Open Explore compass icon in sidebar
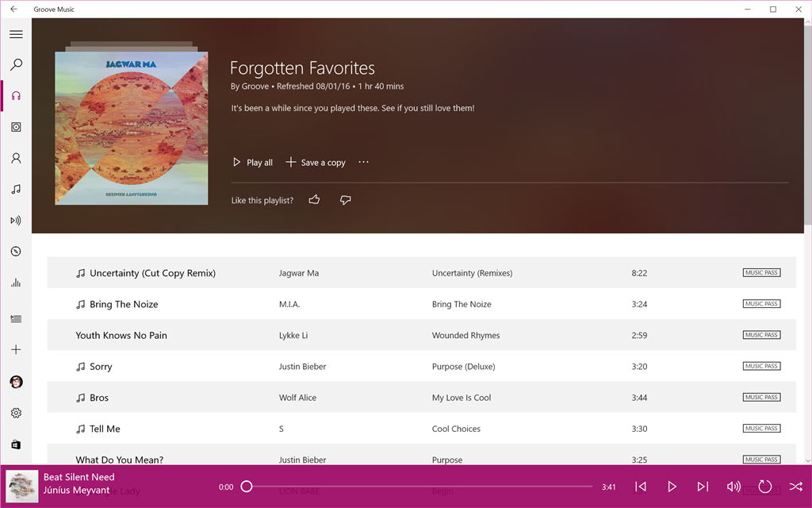The width and height of the screenshot is (812, 508). pos(16,252)
